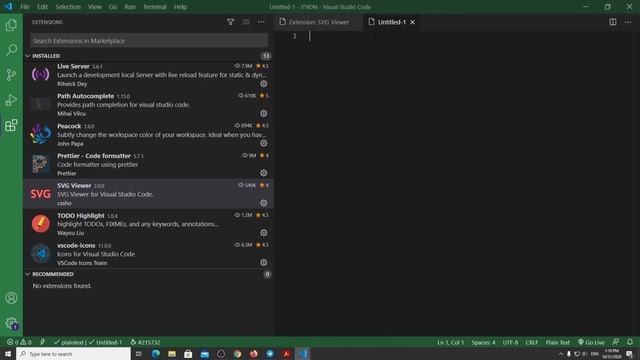
Task: Select Peacock extension entry
Action: (149, 134)
